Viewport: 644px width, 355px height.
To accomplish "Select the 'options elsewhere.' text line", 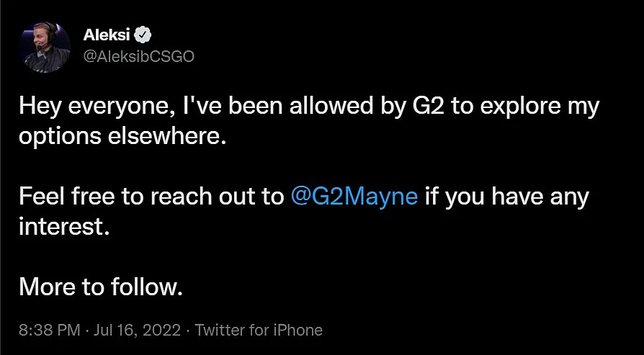I will tap(122, 137).
